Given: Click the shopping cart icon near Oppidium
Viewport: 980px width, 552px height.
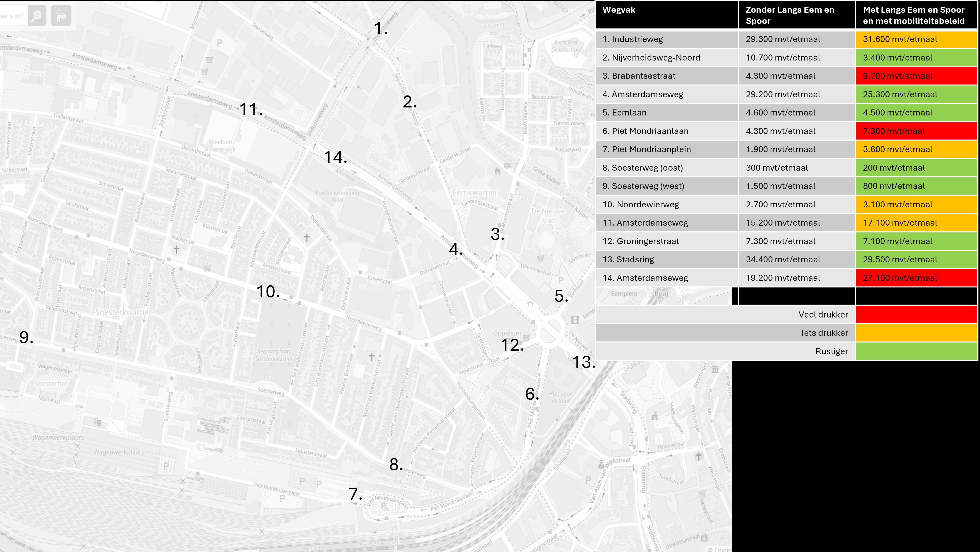Looking at the screenshot, I should (x=526, y=337).
